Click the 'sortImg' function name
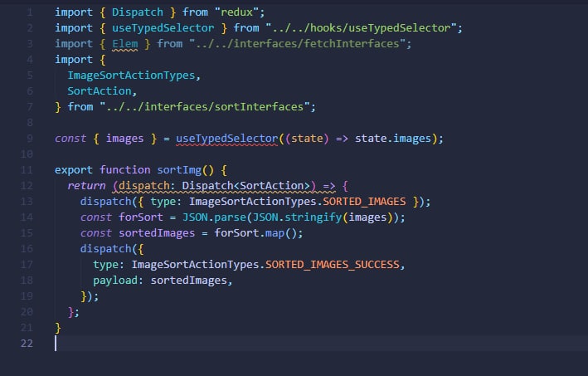The image size is (588, 376). click(179, 170)
